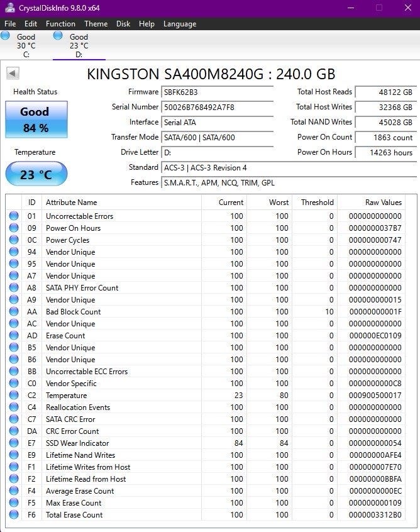Open the Help menu
Screen dimensions: 420x532
click(146, 24)
